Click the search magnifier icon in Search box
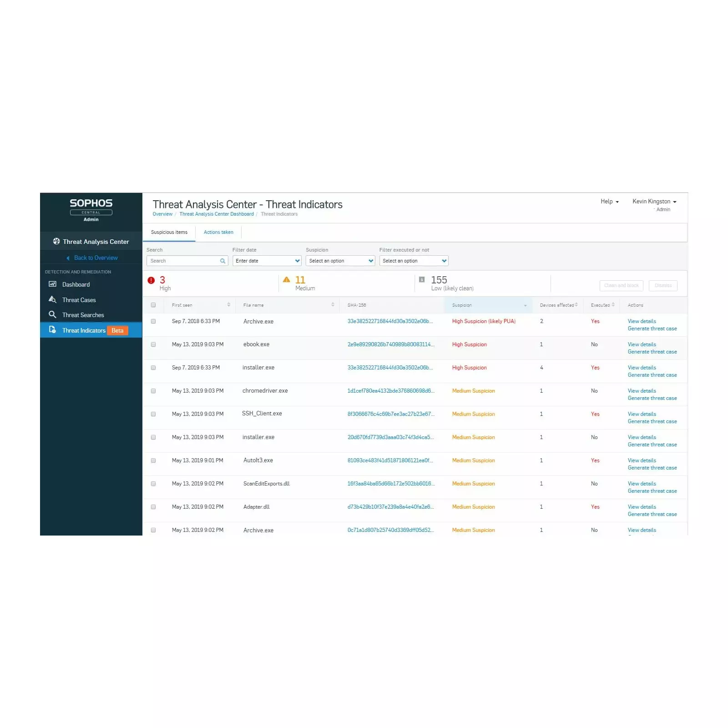The image size is (728, 728). click(222, 261)
